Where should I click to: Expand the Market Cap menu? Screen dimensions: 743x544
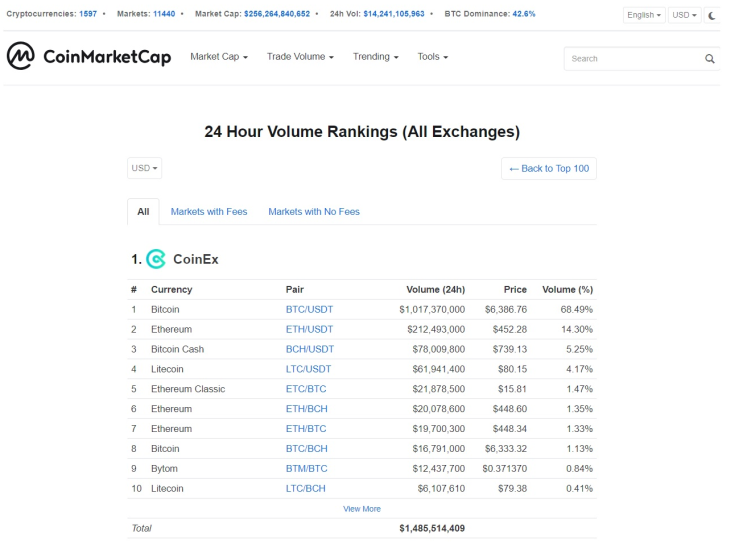click(x=219, y=57)
